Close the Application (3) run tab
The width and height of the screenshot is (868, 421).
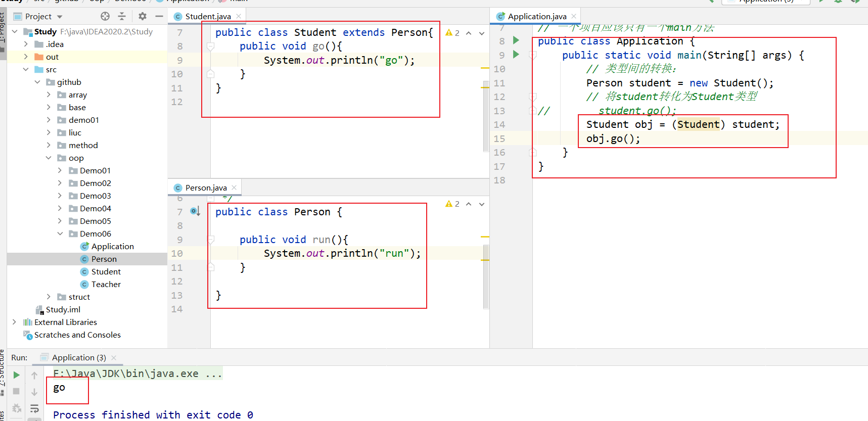point(114,358)
